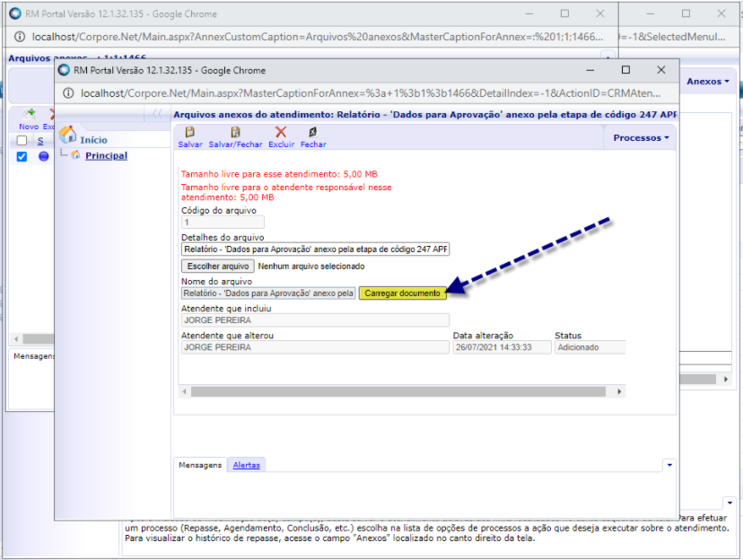Click the site info icon in front address bar
Screen dimensions: 743x560
click(x=68, y=93)
